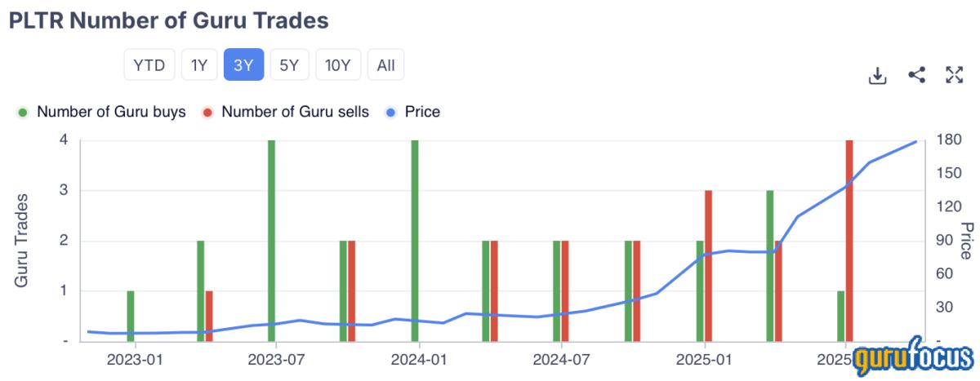Image resolution: width=980 pixels, height=381 pixels.
Task: Click the green legend dot for buys
Action: coord(23,112)
